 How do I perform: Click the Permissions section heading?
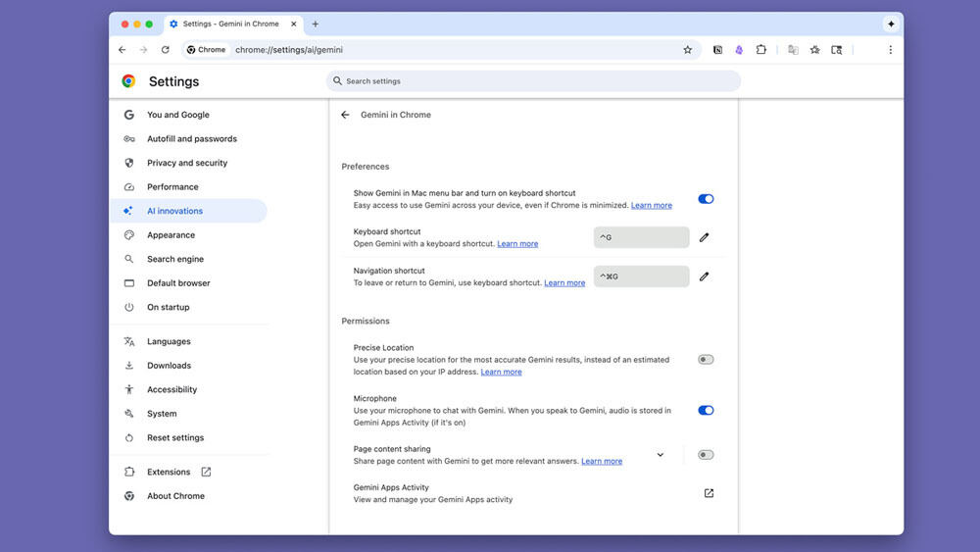pos(365,322)
